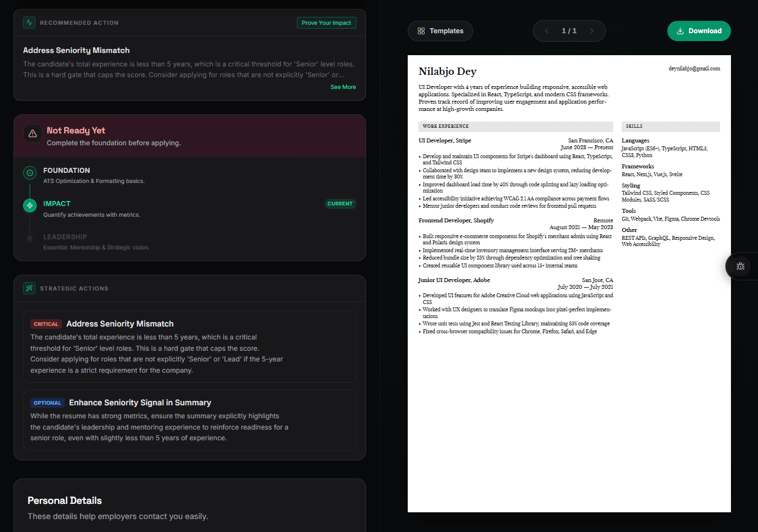The width and height of the screenshot is (758, 532).
Task: Click the Not Ready Yet warning icon
Action: click(x=33, y=133)
